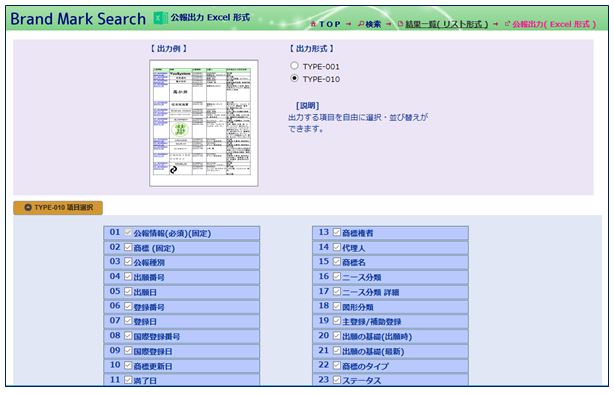Image resolution: width=614 pixels, height=394 pixels.
Task: Toggle the 04 出願番号 checkbox
Action: click(128, 277)
